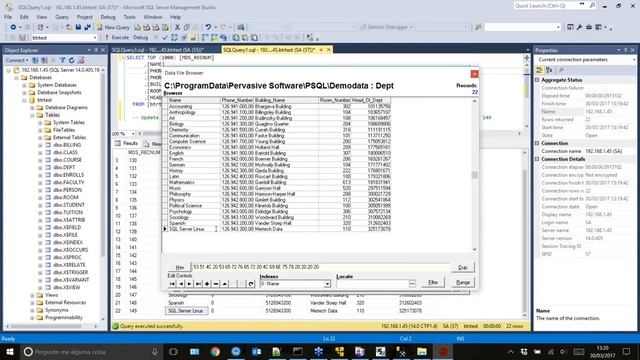This screenshot has width=640, height=360.
Task: Click the Execute button
Action: click(x=117, y=38)
